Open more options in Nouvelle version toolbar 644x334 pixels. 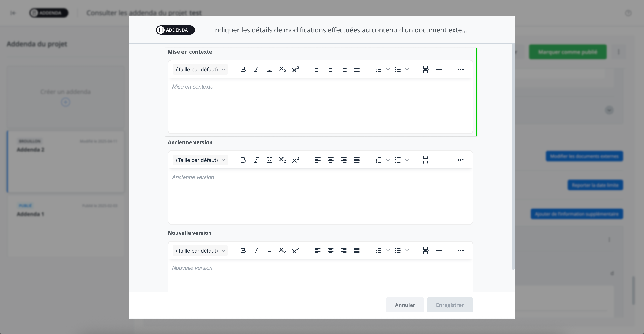click(x=460, y=250)
